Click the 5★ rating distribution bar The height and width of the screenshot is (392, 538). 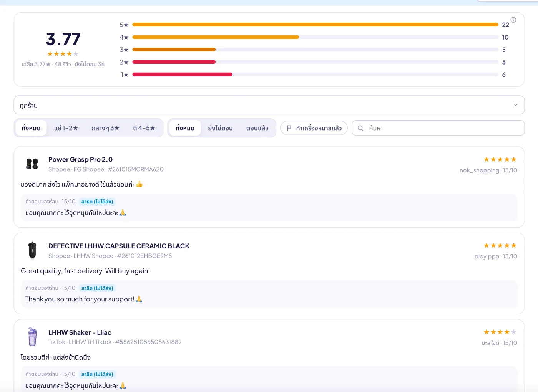315,25
